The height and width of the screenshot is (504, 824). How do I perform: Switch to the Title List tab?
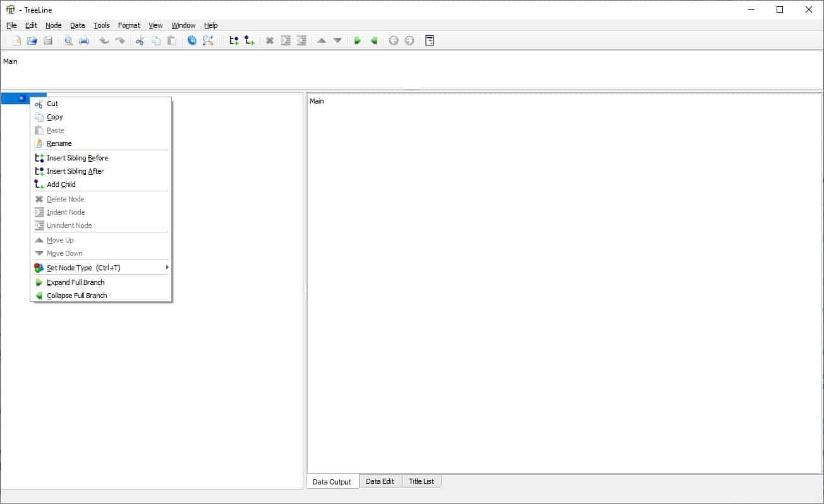pos(421,481)
